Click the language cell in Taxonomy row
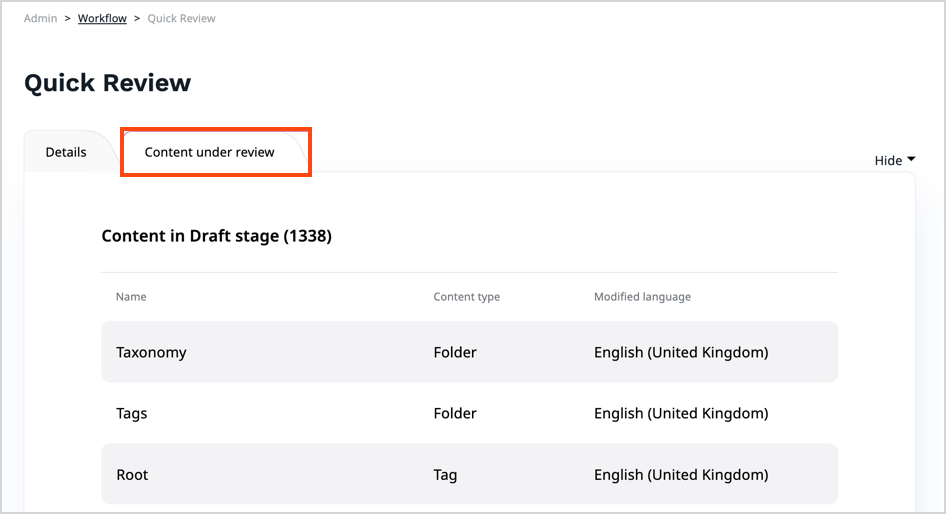This screenshot has height=514, width=946. (681, 352)
